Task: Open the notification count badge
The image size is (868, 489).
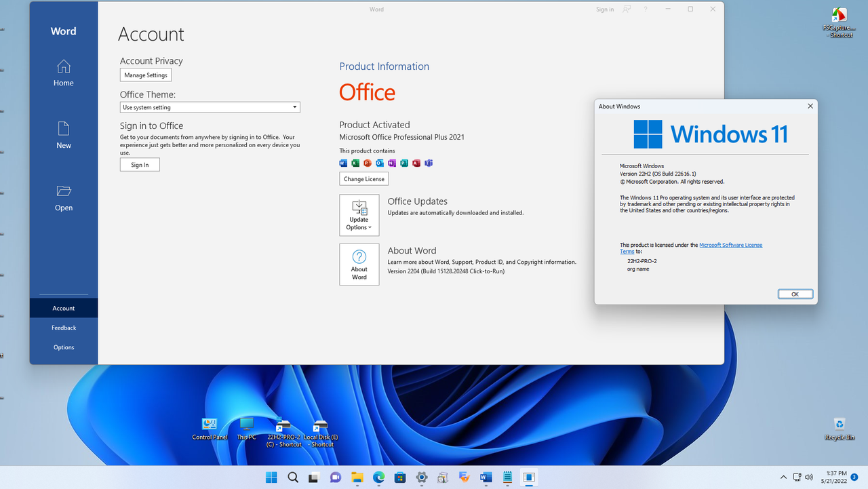Action: [x=854, y=477]
